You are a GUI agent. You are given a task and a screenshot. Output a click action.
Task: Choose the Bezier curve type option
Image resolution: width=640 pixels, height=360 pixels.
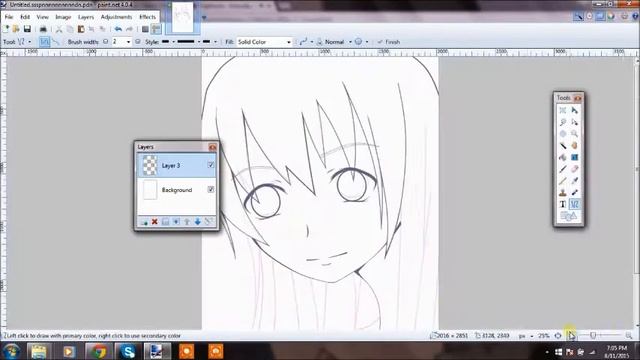pyautogui.click(x=56, y=42)
